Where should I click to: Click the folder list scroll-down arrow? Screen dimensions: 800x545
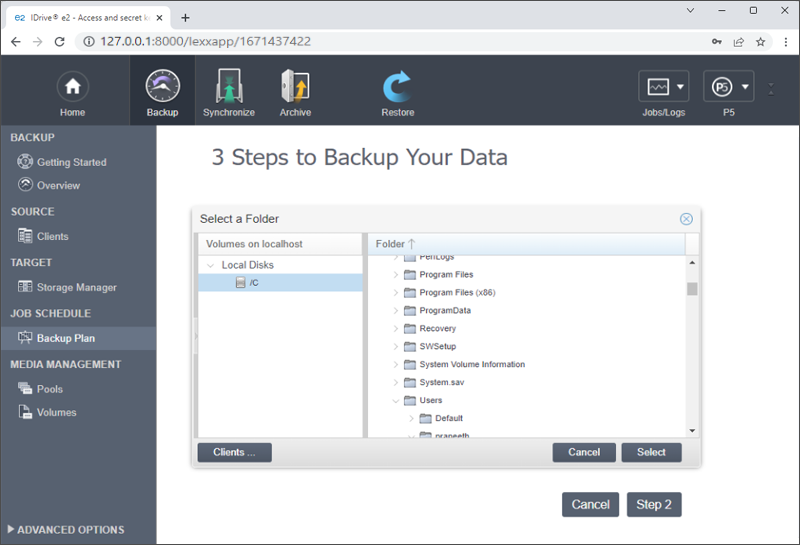(x=692, y=431)
